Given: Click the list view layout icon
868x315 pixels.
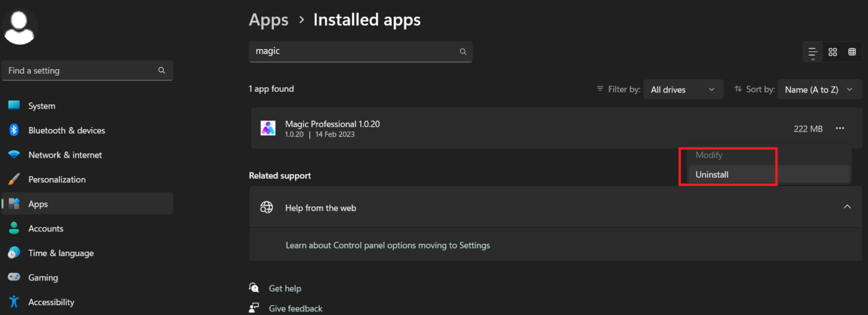Looking at the screenshot, I should [812, 52].
